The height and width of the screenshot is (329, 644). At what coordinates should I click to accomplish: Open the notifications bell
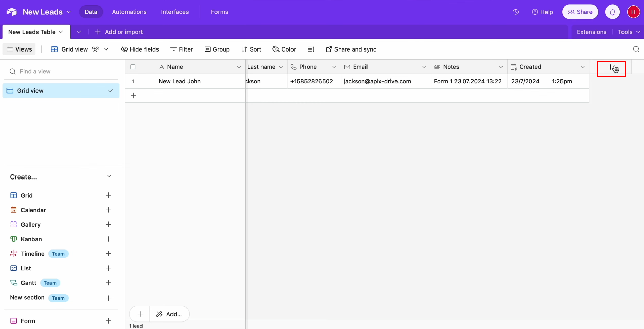coord(612,12)
